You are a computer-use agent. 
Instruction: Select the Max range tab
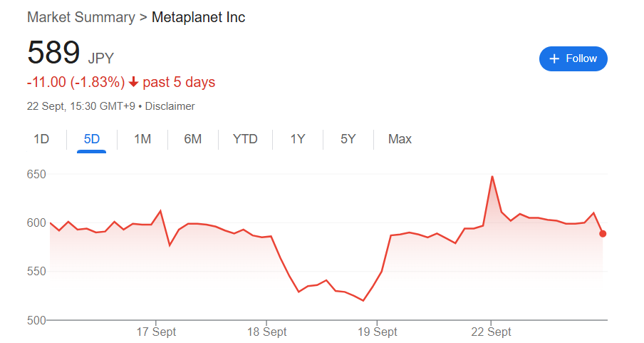pyautogui.click(x=400, y=139)
